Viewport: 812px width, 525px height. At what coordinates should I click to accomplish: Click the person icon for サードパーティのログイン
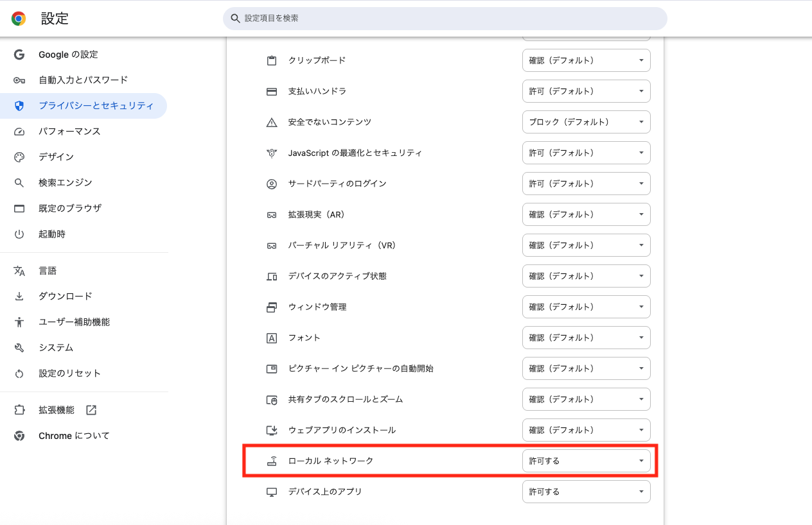pyautogui.click(x=272, y=184)
